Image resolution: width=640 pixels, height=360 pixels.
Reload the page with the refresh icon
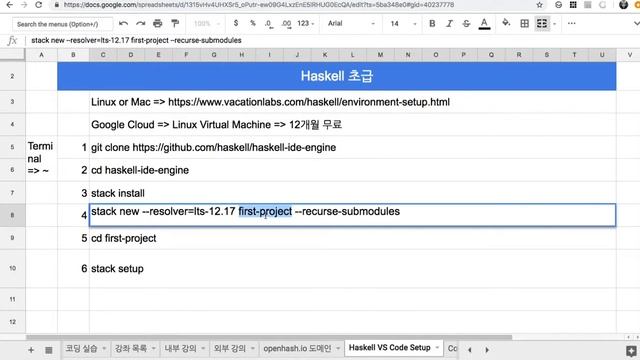point(38,5)
